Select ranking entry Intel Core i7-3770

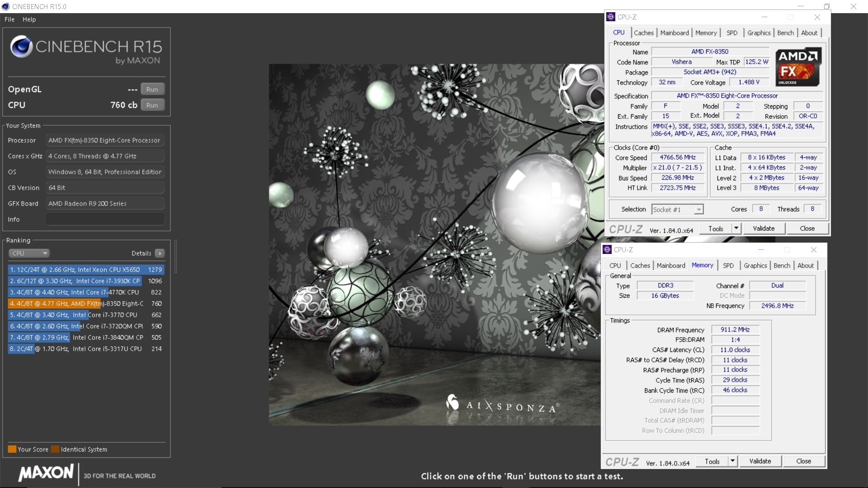point(86,315)
